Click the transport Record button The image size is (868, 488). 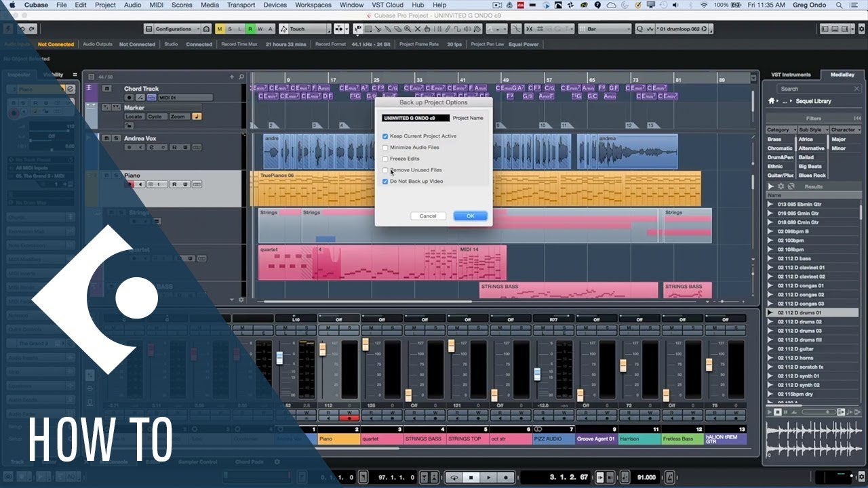pos(507,477)
